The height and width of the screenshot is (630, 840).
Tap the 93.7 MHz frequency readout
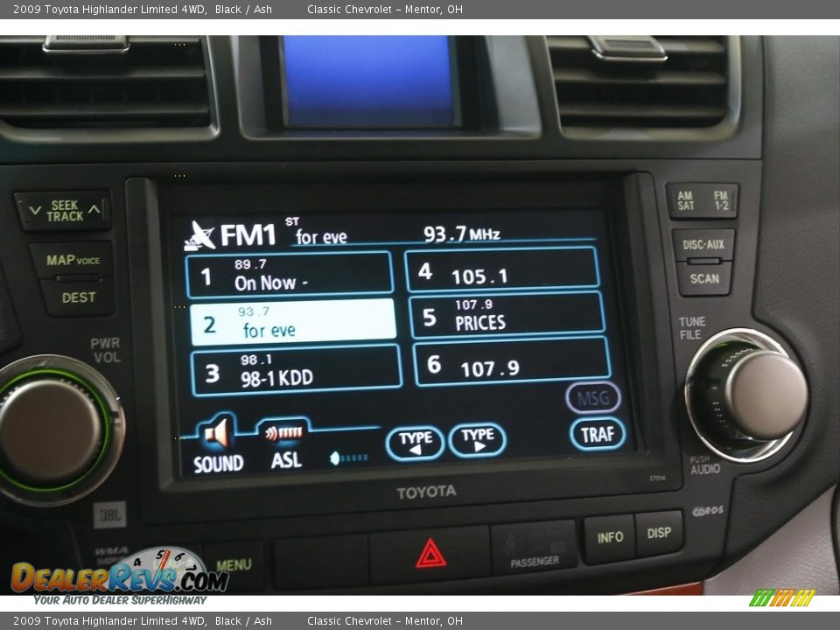(x=461, y=234)
